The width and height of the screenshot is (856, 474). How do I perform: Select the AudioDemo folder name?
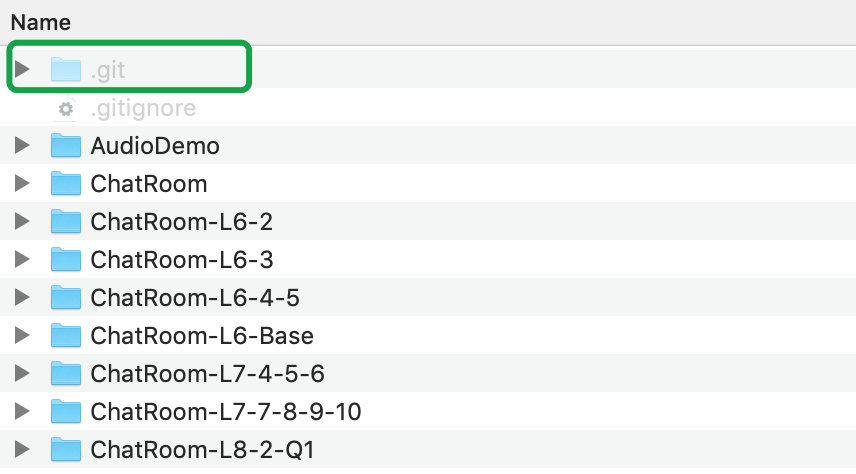(154, 146)
